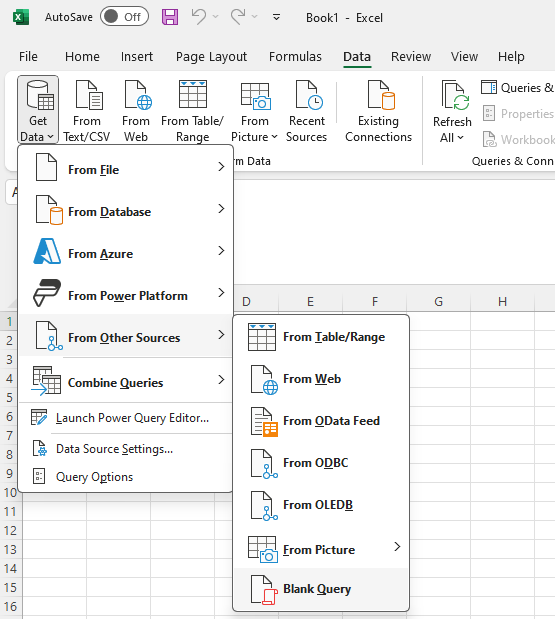Click the Excel app logo icon
555x619 pixels.
[21, 17]
